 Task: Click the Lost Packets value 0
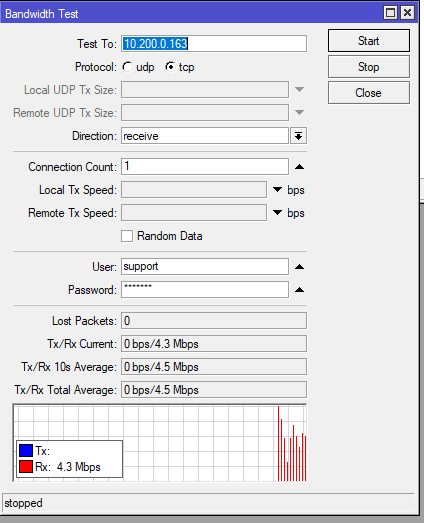(x=214, y=321)
